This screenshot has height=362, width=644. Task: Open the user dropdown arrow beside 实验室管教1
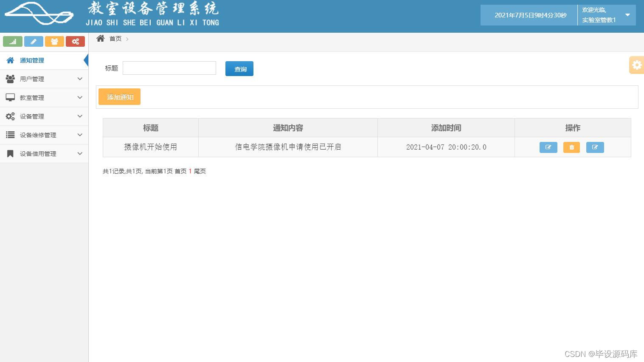coord(628,15)
